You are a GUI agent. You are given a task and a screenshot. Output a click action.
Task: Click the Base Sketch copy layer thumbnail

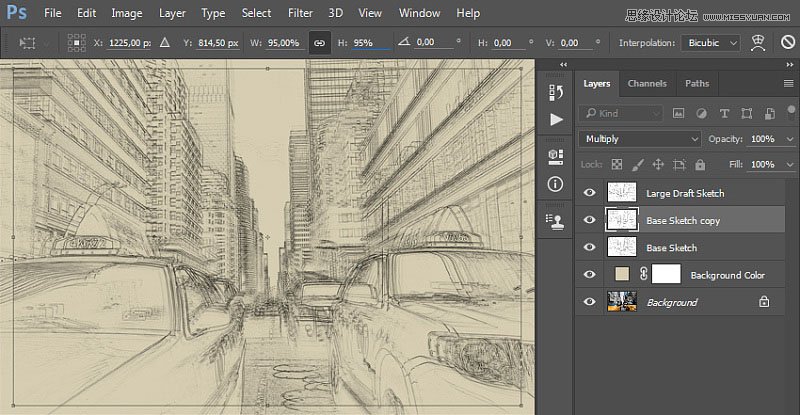pyautogui.click(x=621, y=220)
